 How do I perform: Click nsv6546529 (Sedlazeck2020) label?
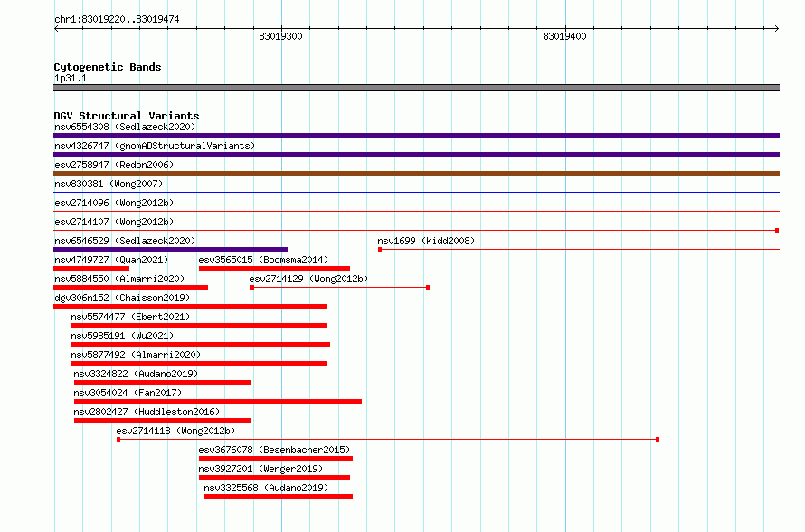(125, 241)
